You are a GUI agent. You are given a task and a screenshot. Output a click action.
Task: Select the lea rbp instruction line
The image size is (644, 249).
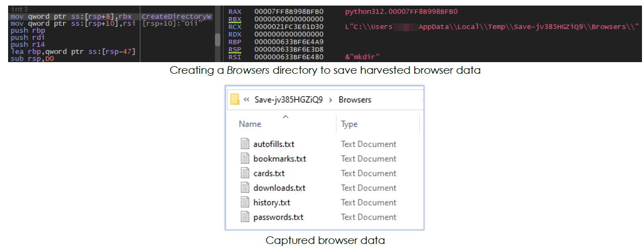pyautogui.click(x=73, y=52)
